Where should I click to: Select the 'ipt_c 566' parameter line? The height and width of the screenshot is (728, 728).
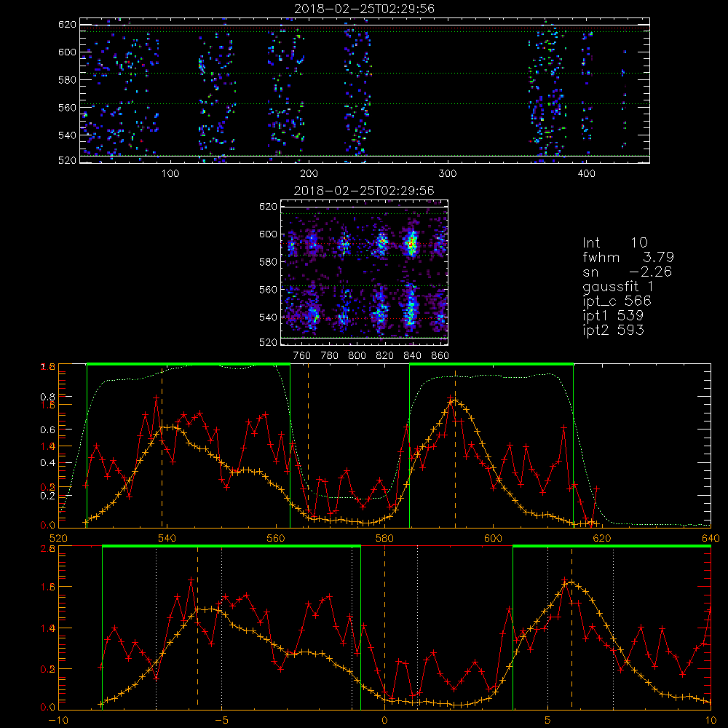[617, 301]
